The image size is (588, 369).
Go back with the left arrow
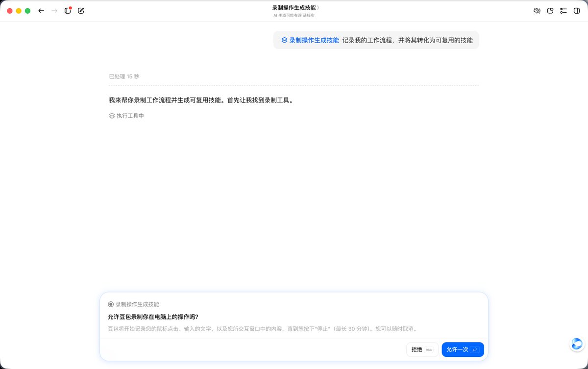pos(41,11)
